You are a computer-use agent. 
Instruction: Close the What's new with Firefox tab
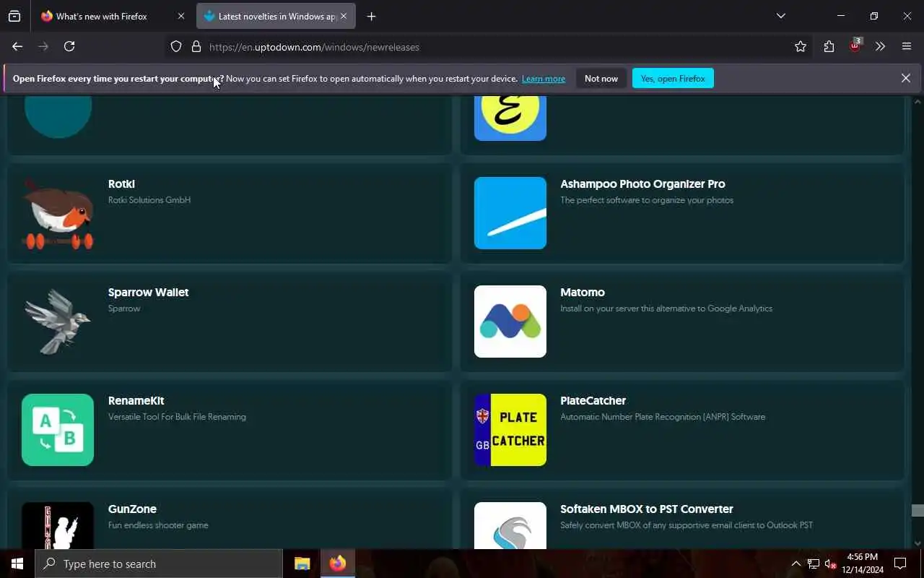181,16
